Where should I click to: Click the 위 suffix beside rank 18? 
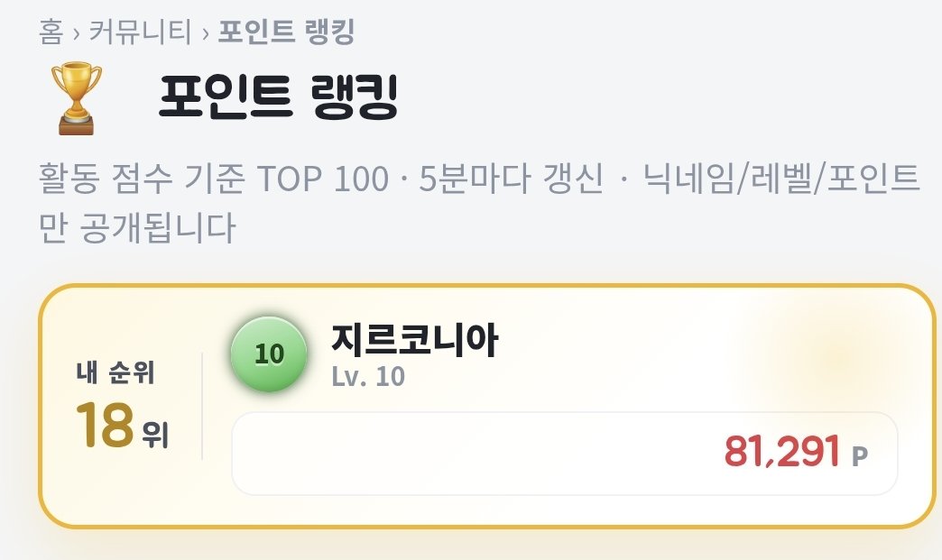point(155,435)
